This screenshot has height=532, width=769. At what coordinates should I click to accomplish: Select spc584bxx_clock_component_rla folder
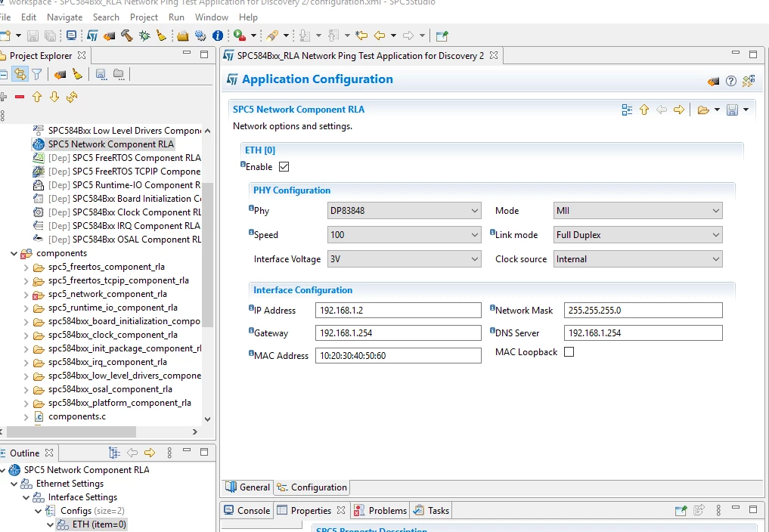[113, 335]
